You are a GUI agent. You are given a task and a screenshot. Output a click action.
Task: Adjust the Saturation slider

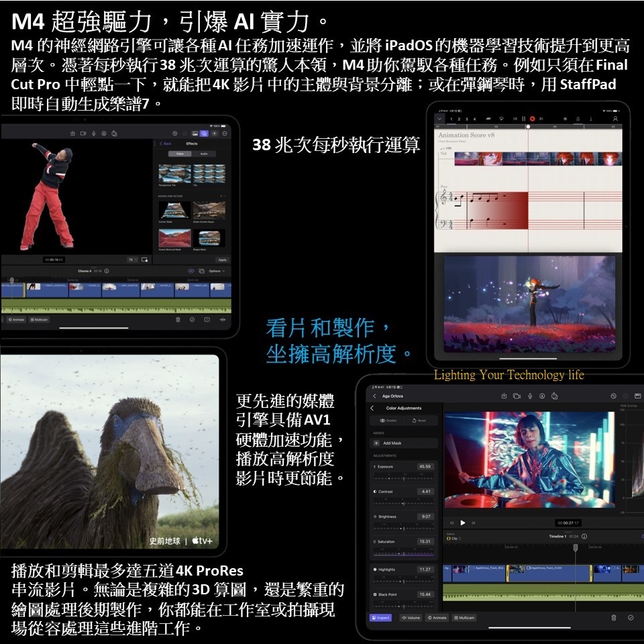[x=404, y=553]
